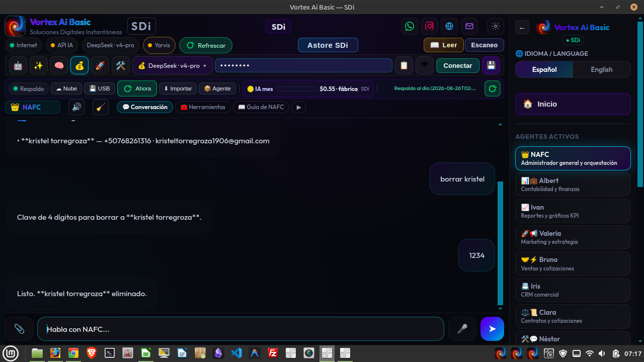Select the robot provider icon
This screenshot has width=644, height=362.
click(x=18, y=65)
